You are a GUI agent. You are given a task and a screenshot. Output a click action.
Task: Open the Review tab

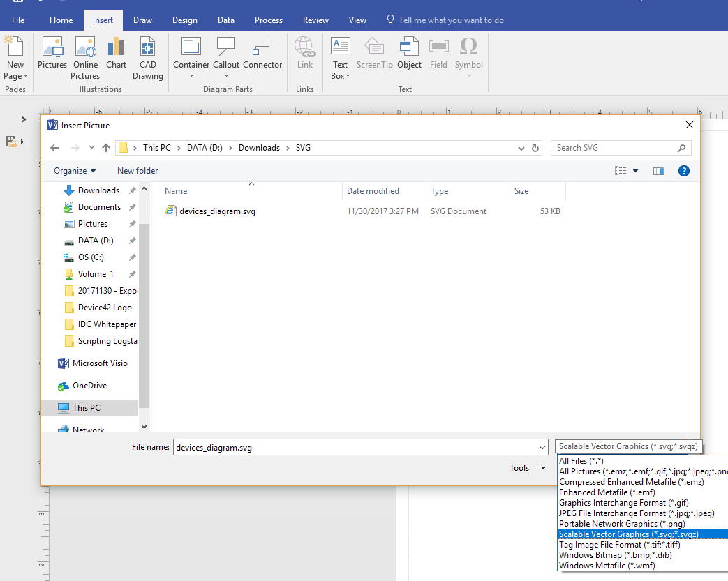tap(315, 20)
